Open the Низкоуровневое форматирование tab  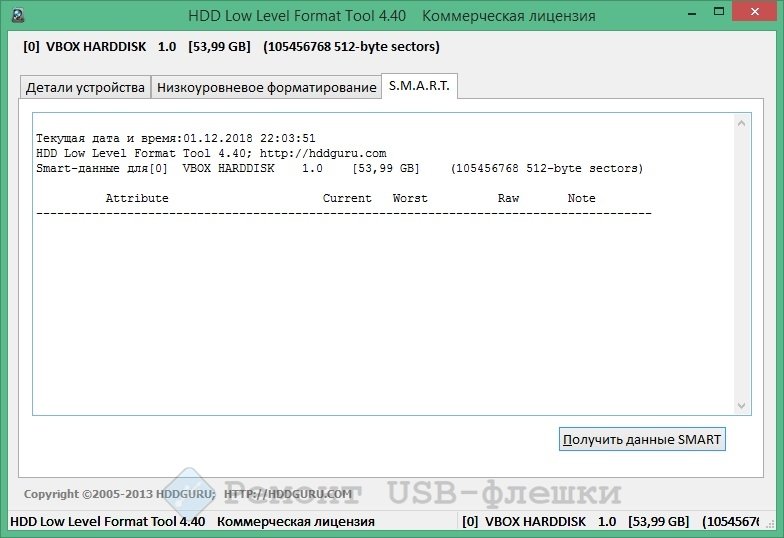pyautogui.click(x=266, y=88)
